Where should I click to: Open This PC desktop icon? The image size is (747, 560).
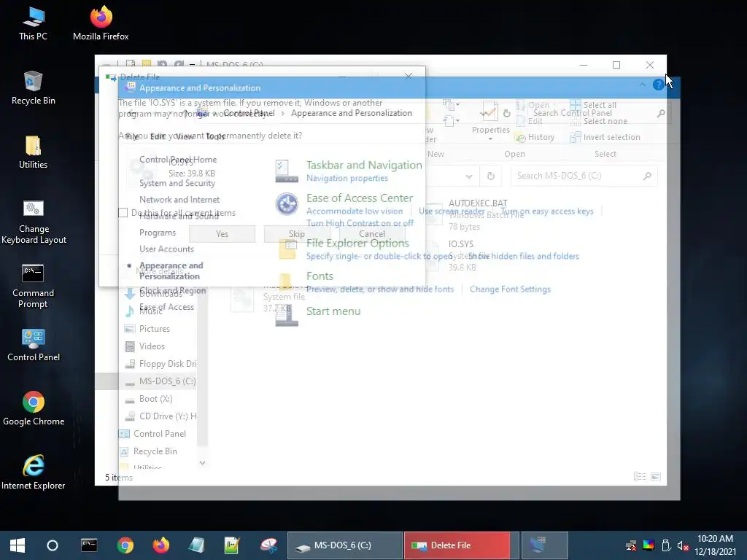click(x=33, y=24)
